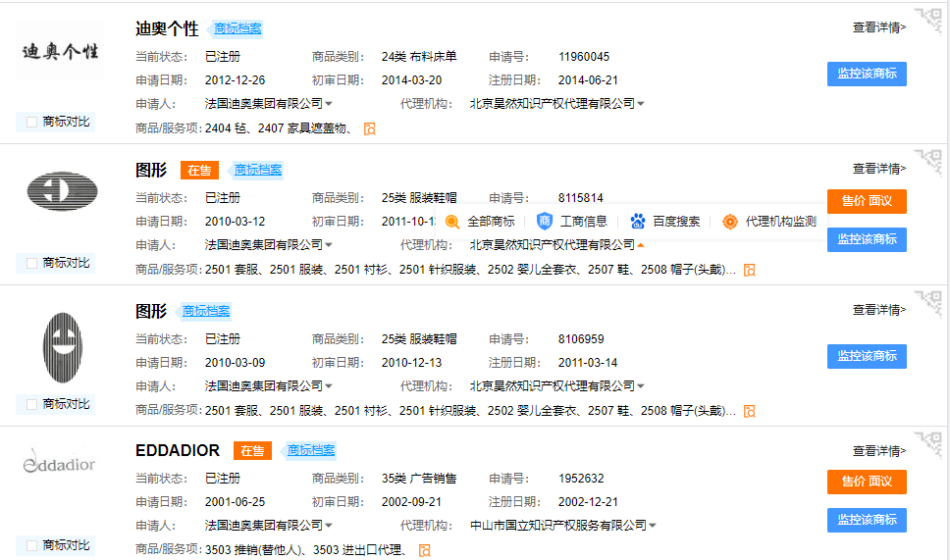View details (查看详情) for EDDADIOR
Screen dimensions: 950x560
(879, 451)
